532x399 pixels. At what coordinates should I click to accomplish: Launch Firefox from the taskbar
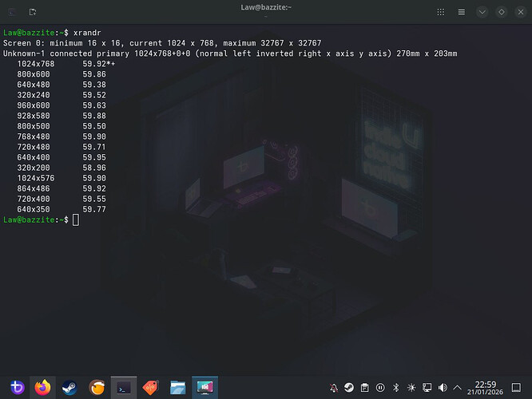tap(42, 387)
